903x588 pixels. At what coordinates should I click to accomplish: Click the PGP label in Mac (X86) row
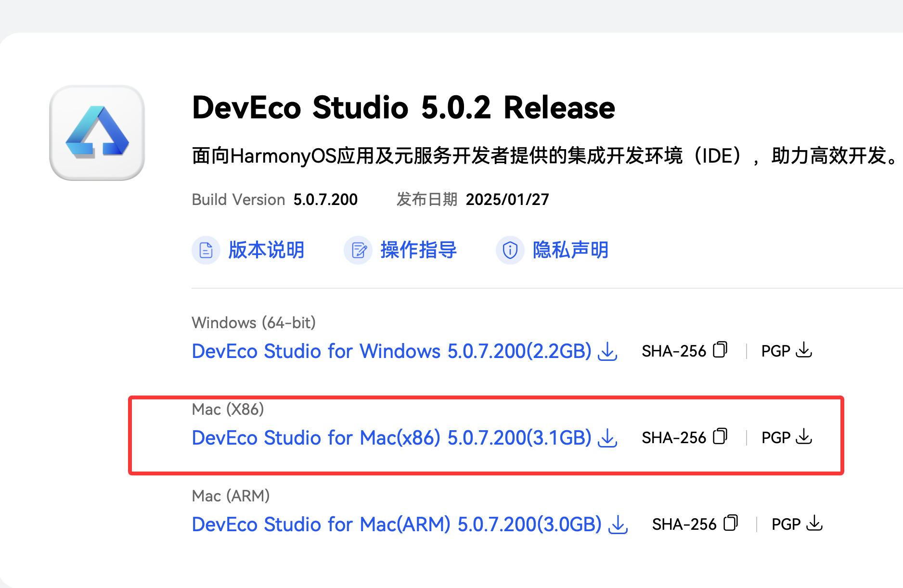776,438
